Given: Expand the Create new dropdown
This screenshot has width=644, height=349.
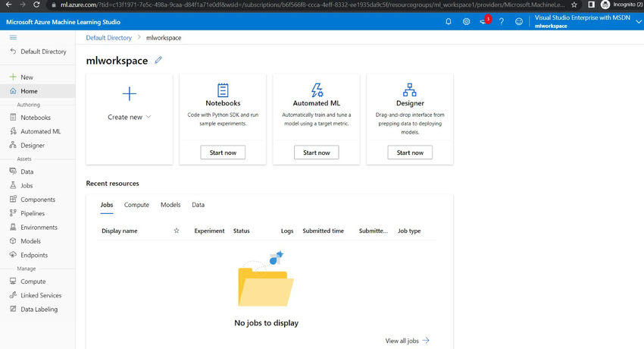Looking at the screenshot, I should click(x=130, y=117).
